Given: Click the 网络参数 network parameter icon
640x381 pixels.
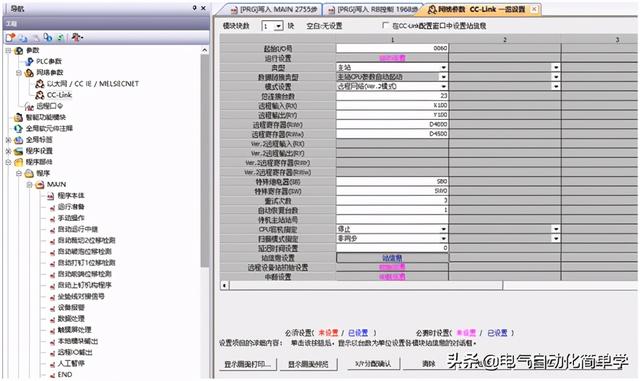Looking at the screenshot, I should click(x=29, y=73).
